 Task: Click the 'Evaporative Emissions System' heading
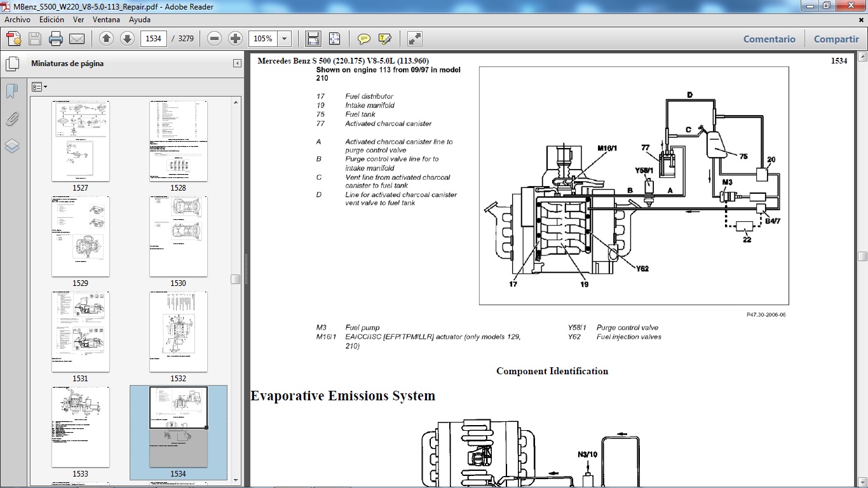tap(343, 396)
